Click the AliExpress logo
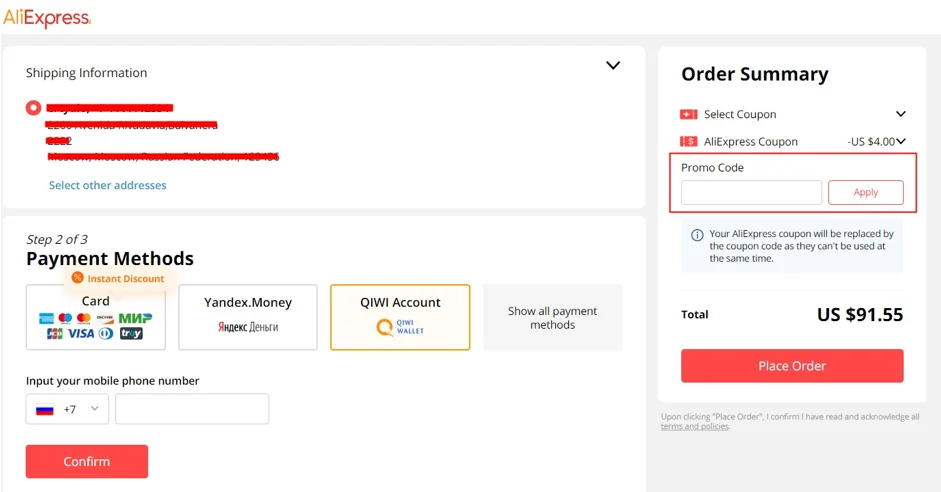 47,17
